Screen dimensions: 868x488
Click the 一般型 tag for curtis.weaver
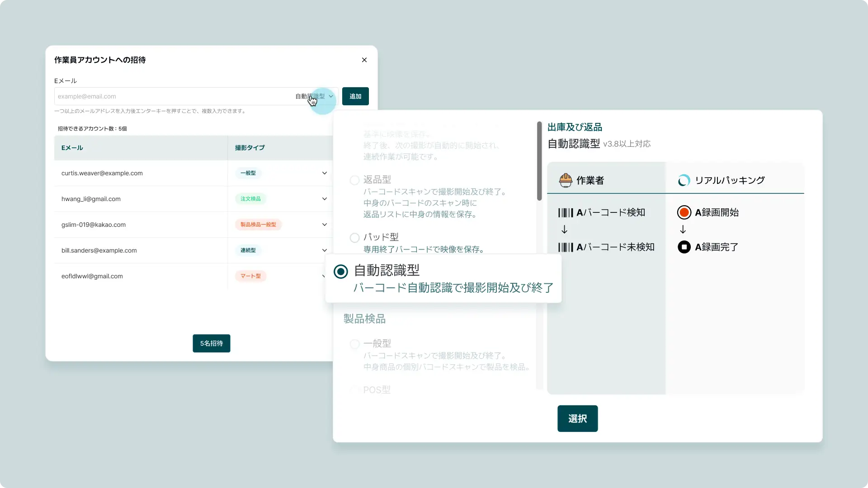(248, 173)
